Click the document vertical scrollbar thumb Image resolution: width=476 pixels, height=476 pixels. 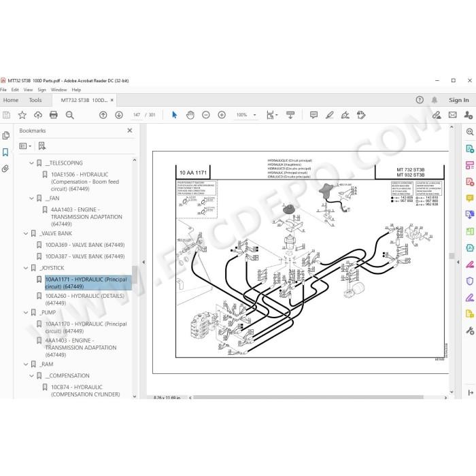452,256
